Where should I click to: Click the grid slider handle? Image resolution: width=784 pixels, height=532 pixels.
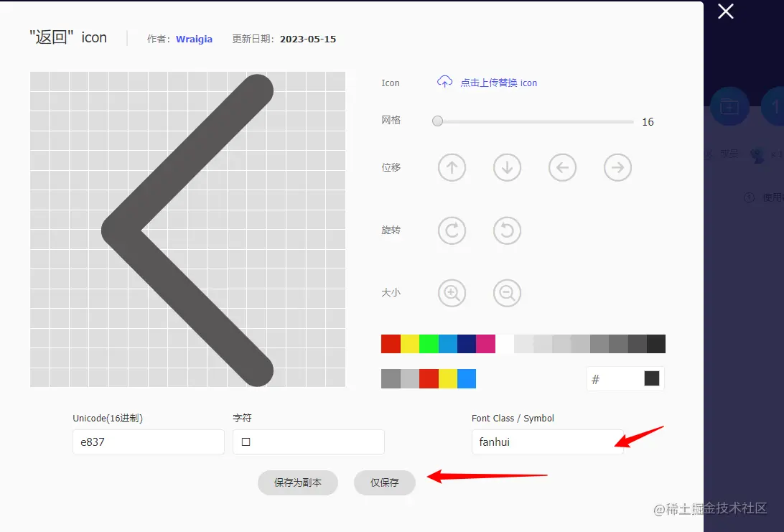click(437, 121)
